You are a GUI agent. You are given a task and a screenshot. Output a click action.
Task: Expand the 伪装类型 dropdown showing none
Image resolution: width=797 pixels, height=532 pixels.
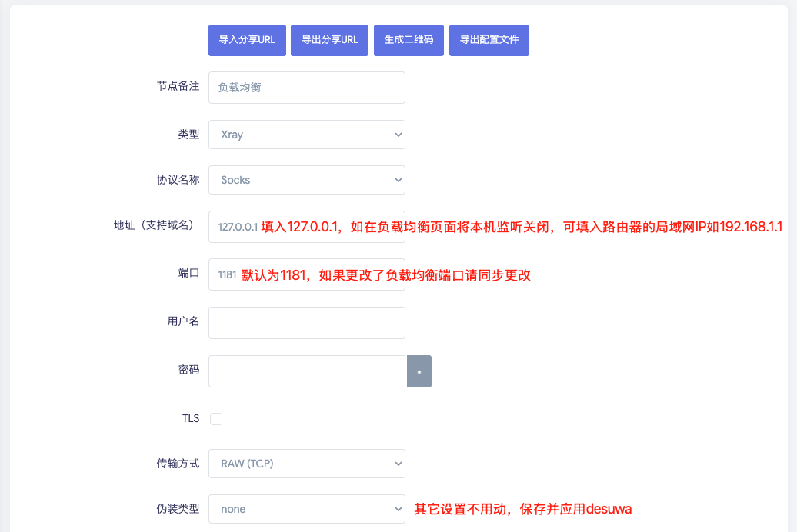click(x=306, y=509)
